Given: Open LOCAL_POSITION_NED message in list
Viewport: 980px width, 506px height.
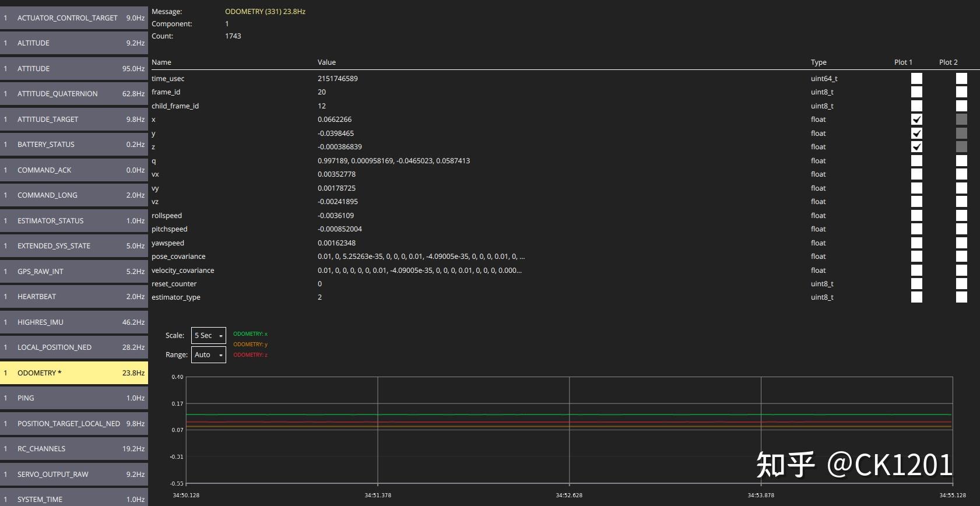Looking at the screenshot, I should click(x=74, y=347).
